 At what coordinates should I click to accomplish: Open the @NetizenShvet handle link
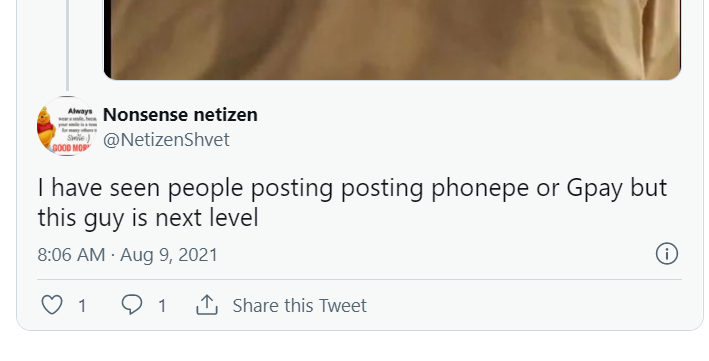pyautogui.click(x=166, y=140)
